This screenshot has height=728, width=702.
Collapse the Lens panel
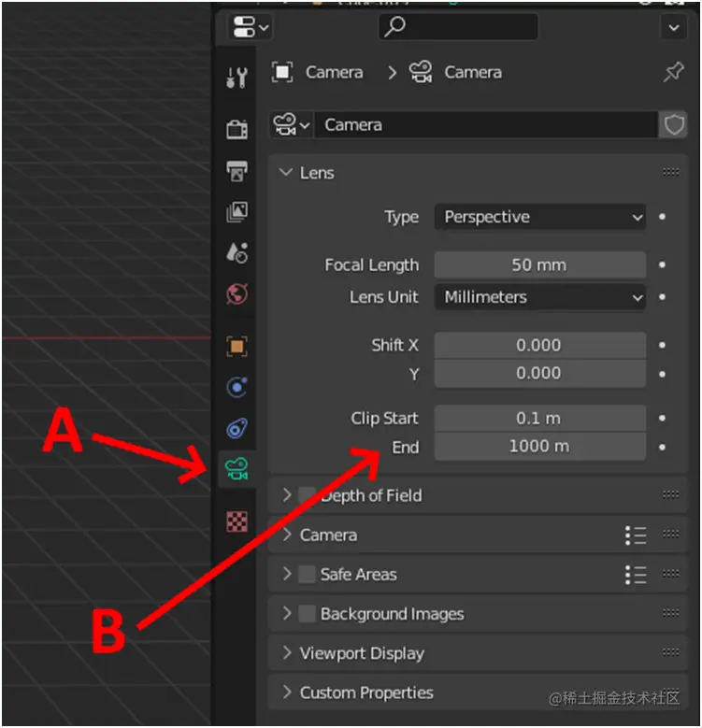(x=285, y=173)
